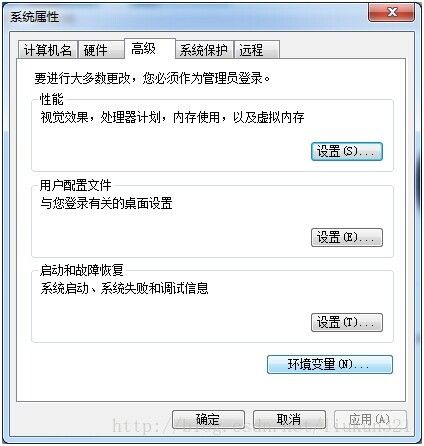Switch to the 计算机名 tab

click(48, 50)
